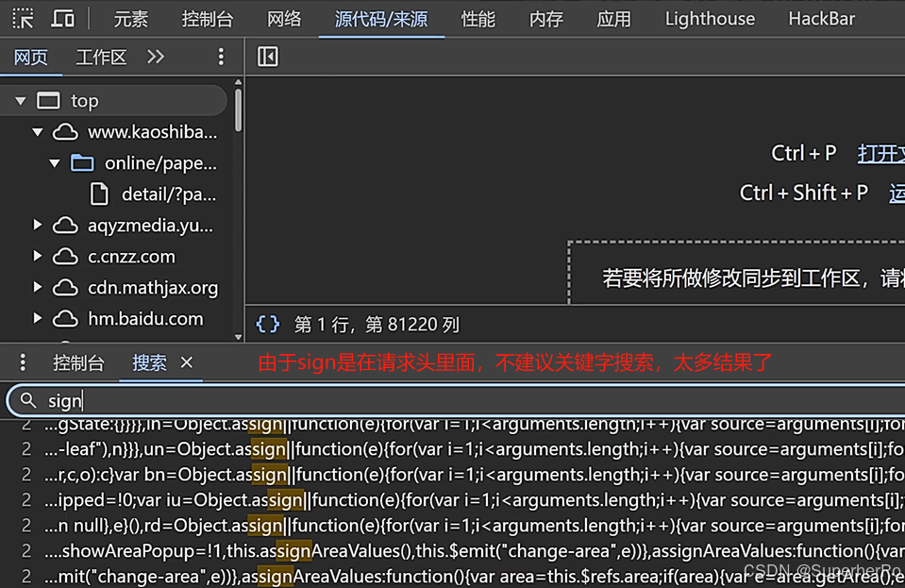Click the navigator scrollbar thumb
Viewport: 905px width, 588px height.
coord(238,109)
